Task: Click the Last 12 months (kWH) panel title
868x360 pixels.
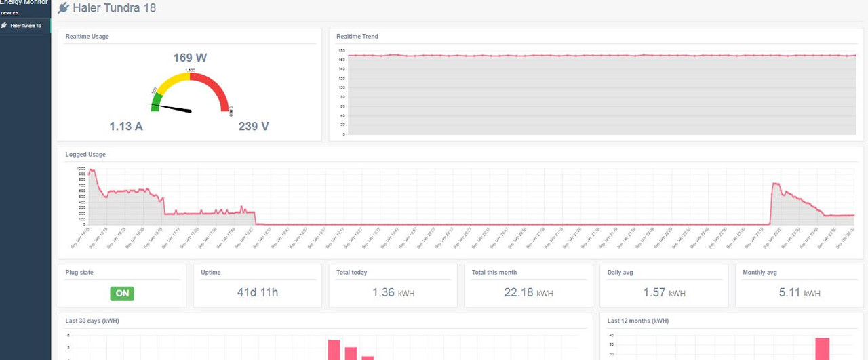Action: coord(638,321)
